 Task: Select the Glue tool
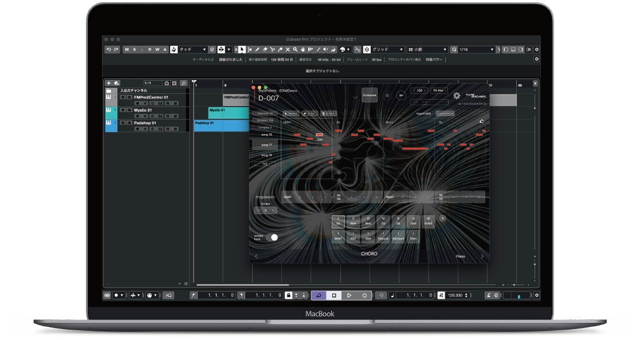pyautogui.click(x=280, y=50)
